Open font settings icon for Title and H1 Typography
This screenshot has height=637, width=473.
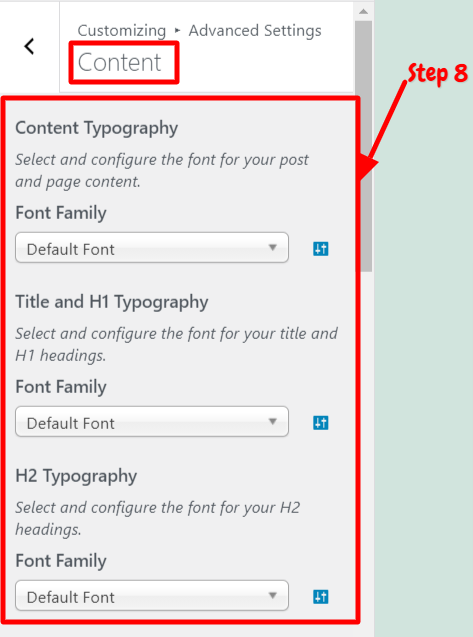coord(321,422)
